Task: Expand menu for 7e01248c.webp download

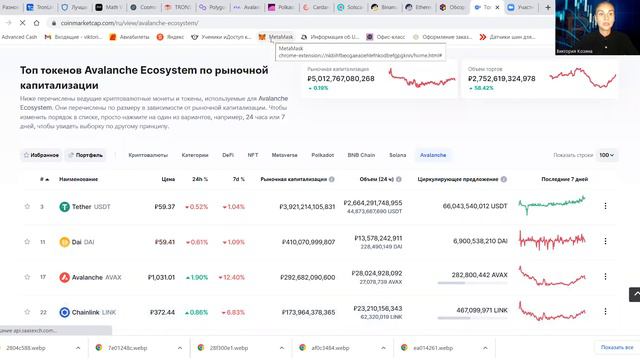Action: pos(180,348)
